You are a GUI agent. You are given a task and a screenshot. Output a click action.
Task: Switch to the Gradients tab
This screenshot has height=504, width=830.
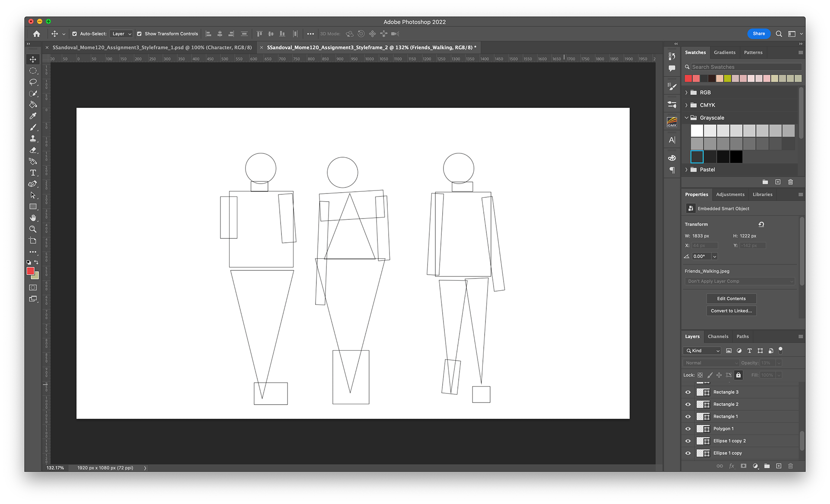coord(725,52)
